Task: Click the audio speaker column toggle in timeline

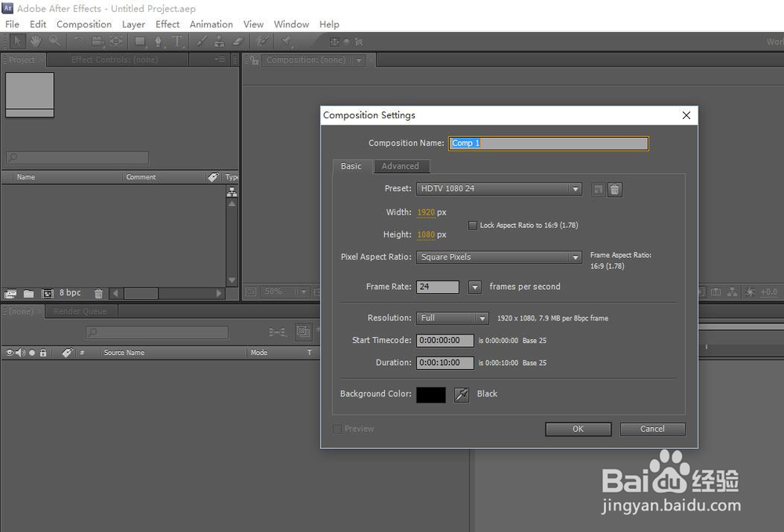Action: click(x=20, y=353)
